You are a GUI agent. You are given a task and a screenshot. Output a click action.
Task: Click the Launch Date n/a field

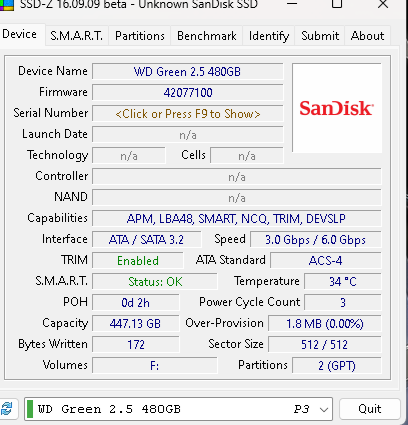(188, 135)
